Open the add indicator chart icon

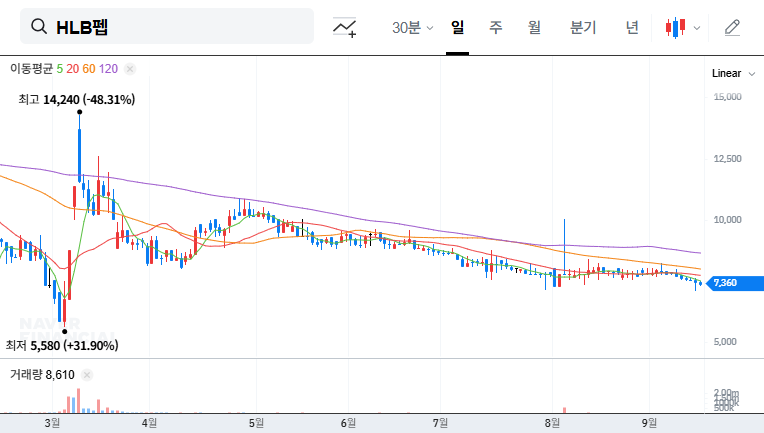[344, 27]
